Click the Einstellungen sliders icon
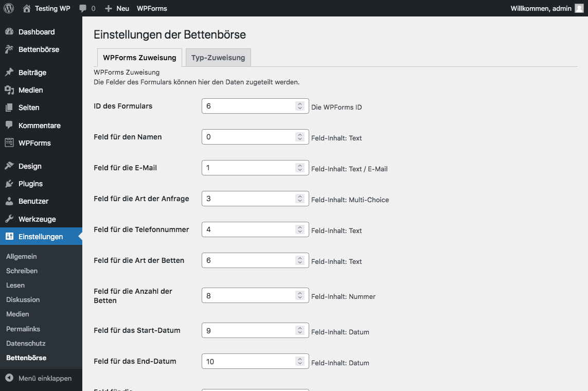The image size is (588, 391). (x=9, y=237)
